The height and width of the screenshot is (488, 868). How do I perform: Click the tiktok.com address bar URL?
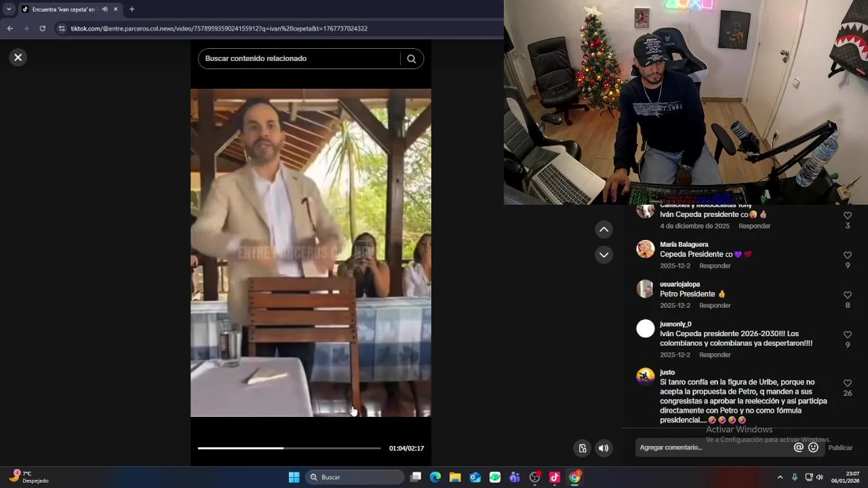pos(219,28)
